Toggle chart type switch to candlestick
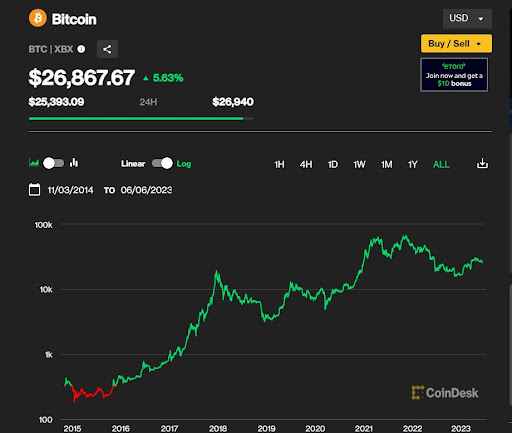The image size is (512, 433). [x=53, y=163]
